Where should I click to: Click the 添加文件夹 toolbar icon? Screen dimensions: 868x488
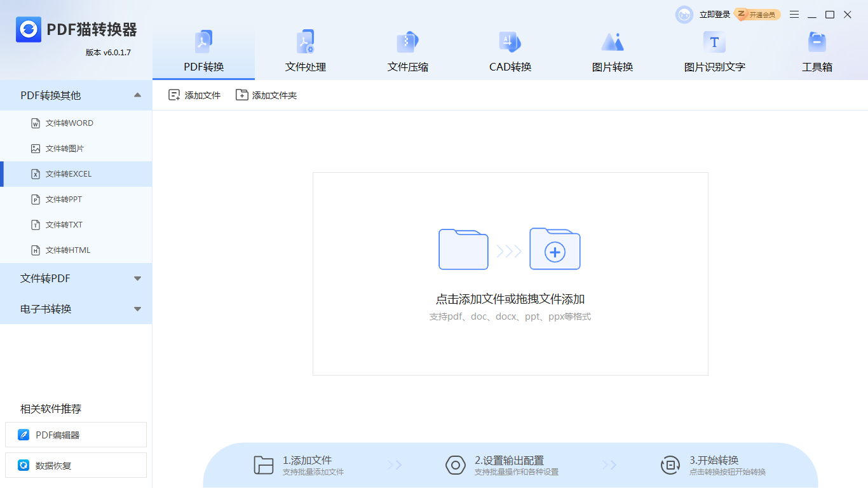coord(241,95)
